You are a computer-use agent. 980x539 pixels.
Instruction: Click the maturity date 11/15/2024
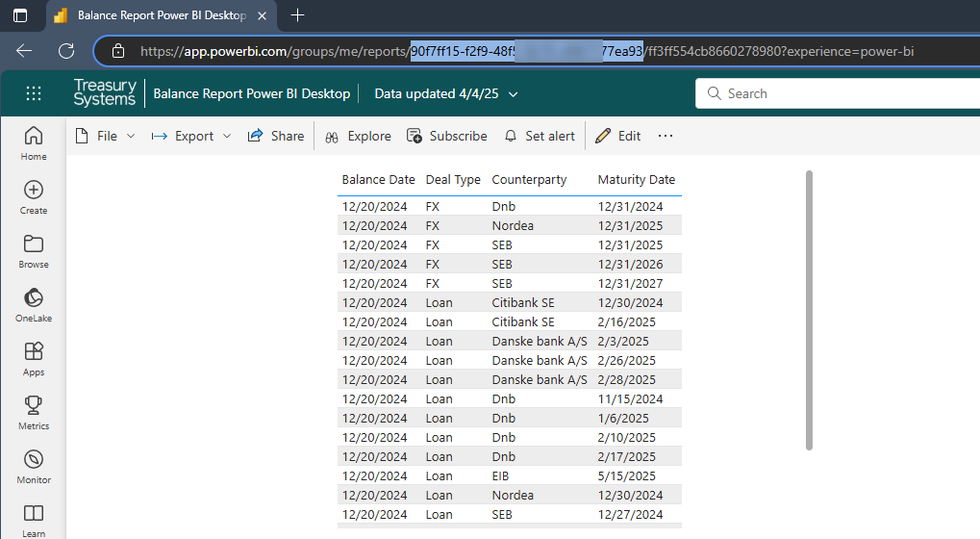coord(630,398)
